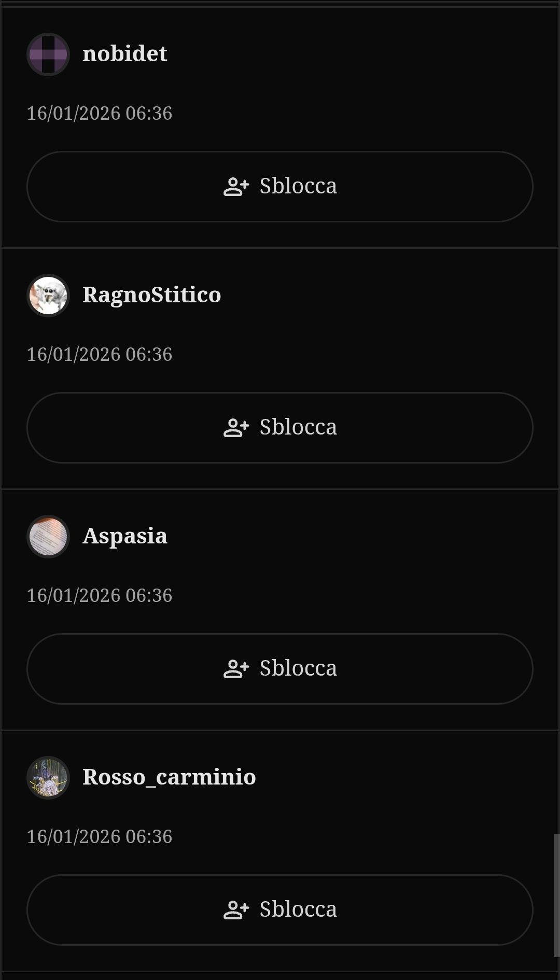
Task: Open Aspasia's profile picture
Action: 48,537
